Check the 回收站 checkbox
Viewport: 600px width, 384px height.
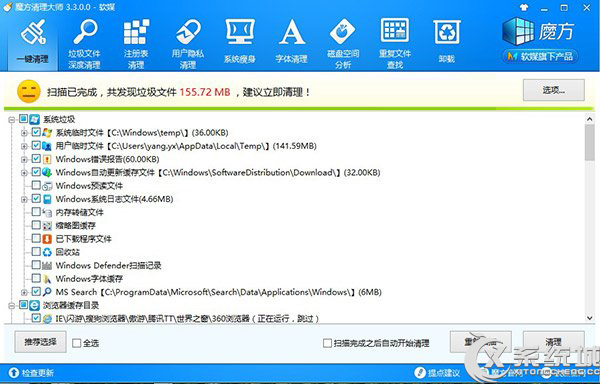point(36,252)
